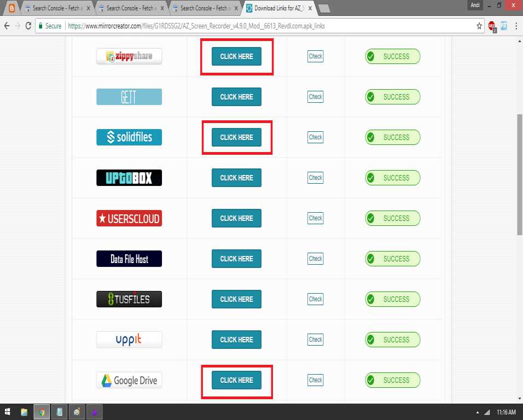Viewport: 523px width, 420px height.
Task: Click the SUCCESS badge for solidfiles
Action: pyautogui.click(x=393, y=137)
